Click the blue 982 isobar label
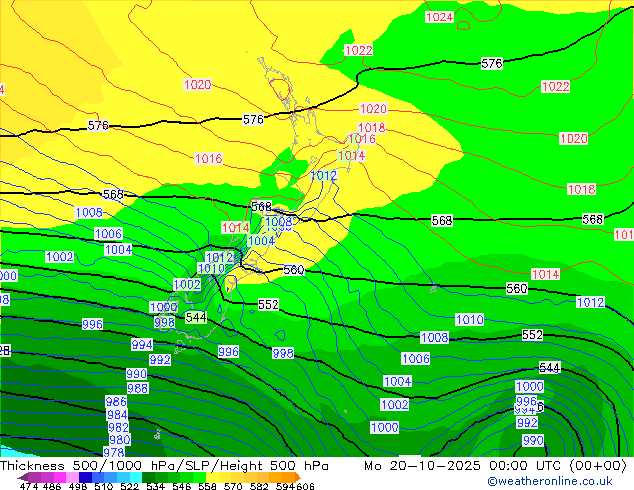 [x=118, y=427]
